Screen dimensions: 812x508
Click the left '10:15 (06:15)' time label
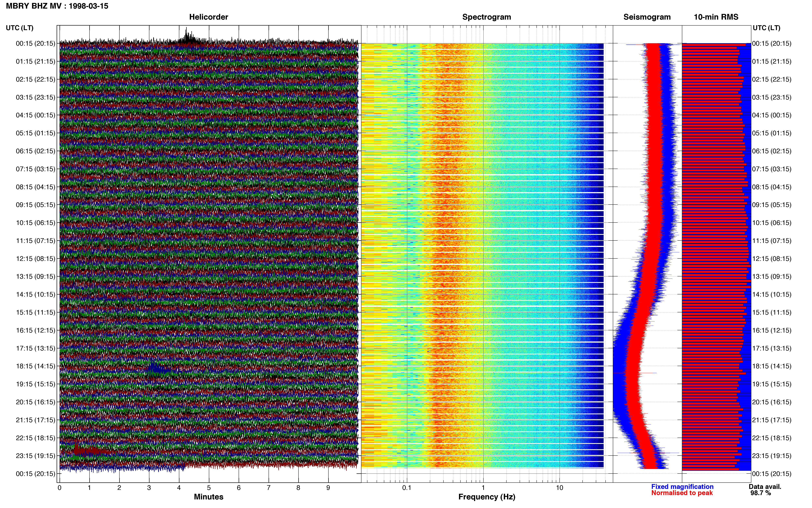[x=35, y=223]
